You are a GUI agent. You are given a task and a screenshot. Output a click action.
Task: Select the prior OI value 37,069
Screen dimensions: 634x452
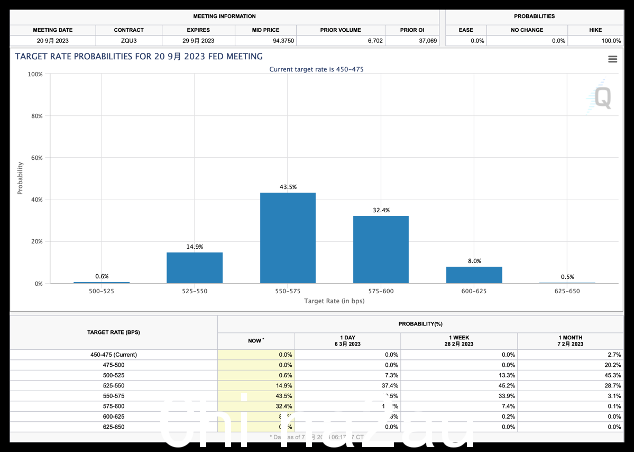(x=428, y=41)
